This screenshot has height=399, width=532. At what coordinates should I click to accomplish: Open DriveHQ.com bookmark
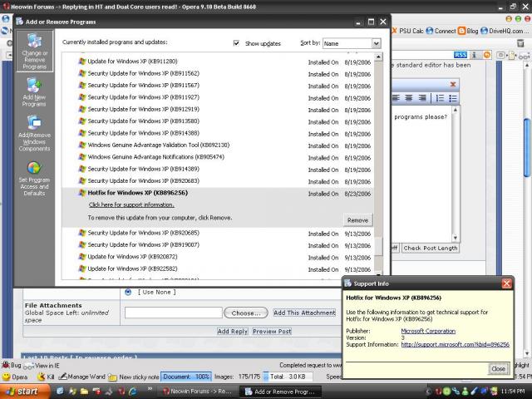(505, 31)
